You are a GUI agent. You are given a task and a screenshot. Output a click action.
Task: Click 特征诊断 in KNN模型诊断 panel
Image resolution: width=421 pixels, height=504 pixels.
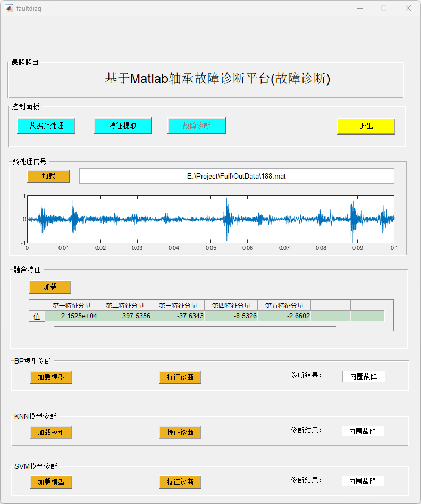click(180, 432)
